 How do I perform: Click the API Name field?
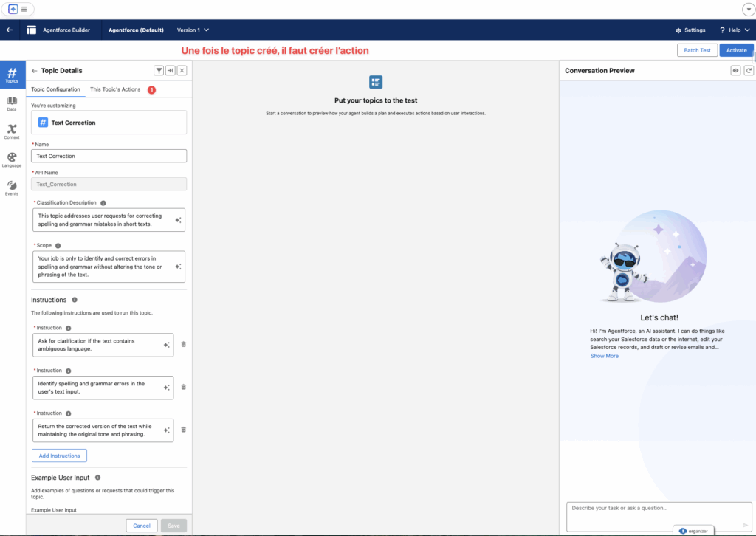[109, 184]
